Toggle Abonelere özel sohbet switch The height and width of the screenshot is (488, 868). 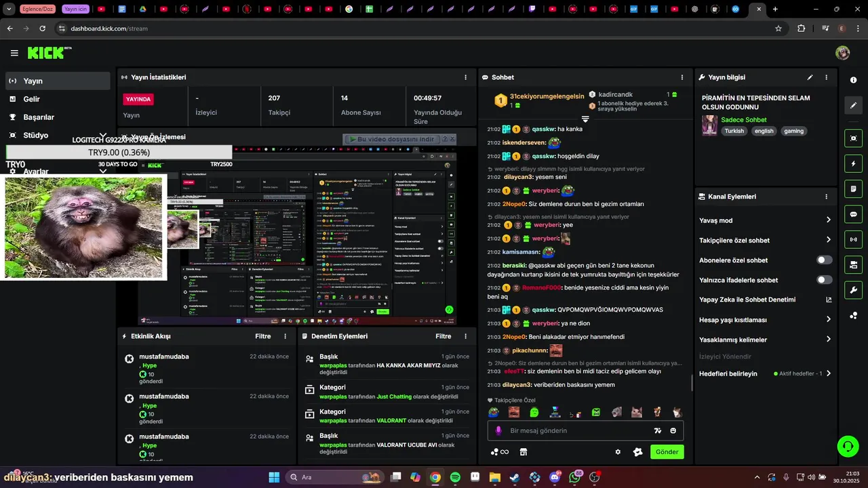(824, 260)
